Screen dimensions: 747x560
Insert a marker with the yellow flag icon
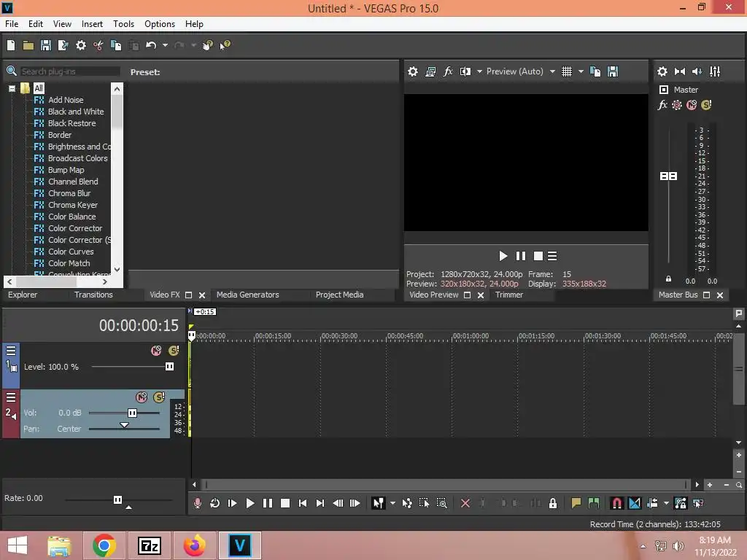pyautogui.click(x=576, y=503)
